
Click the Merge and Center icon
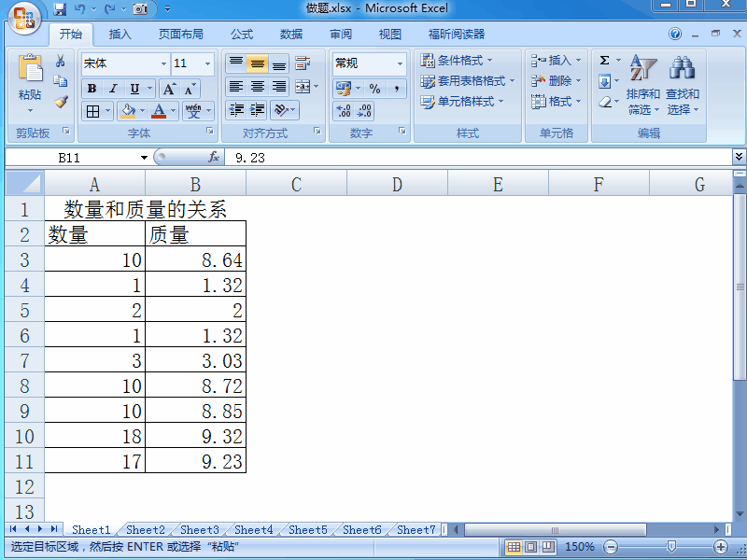(x=301, y=88)
